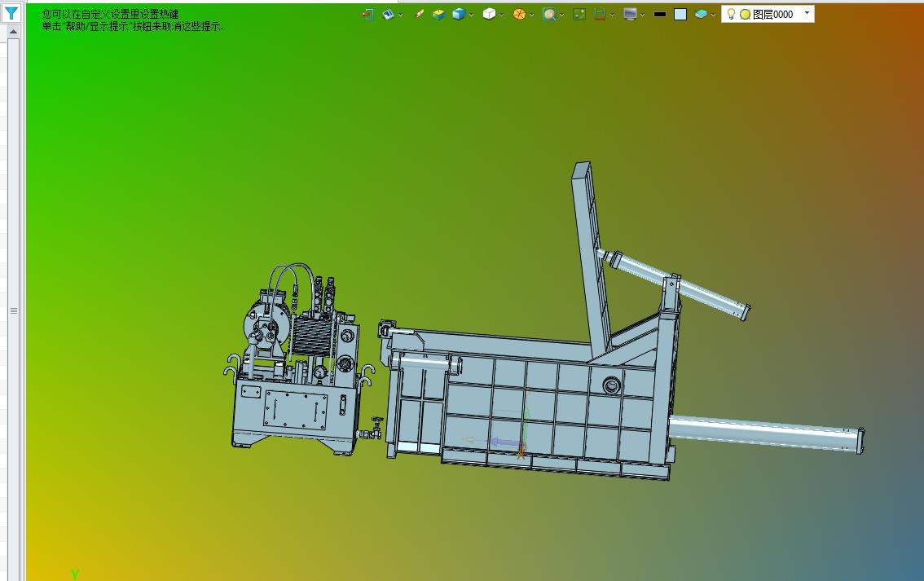The image size is (924, 581).
Task: Open the 图层0000 layer dropdown
Action: pos(807,14)
